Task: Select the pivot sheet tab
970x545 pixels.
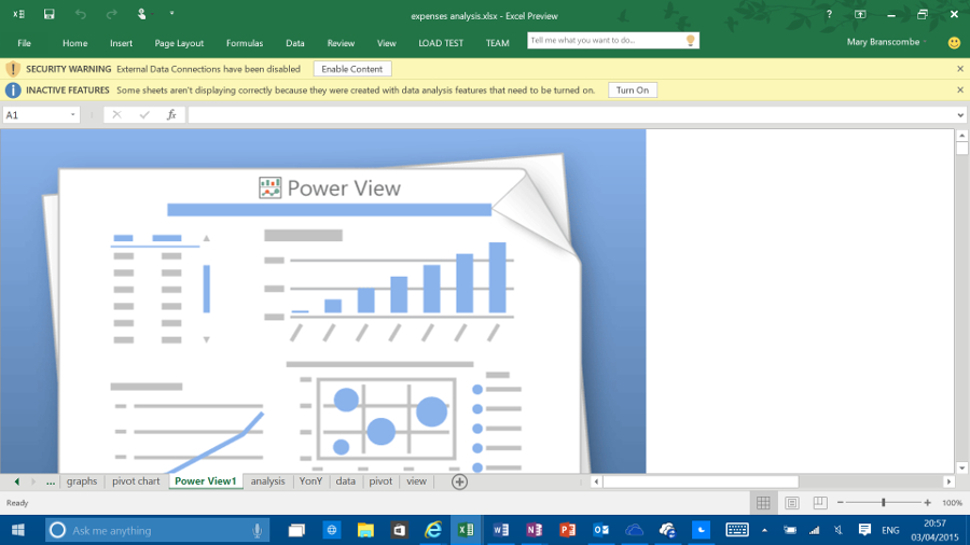Action: (380, 481)
